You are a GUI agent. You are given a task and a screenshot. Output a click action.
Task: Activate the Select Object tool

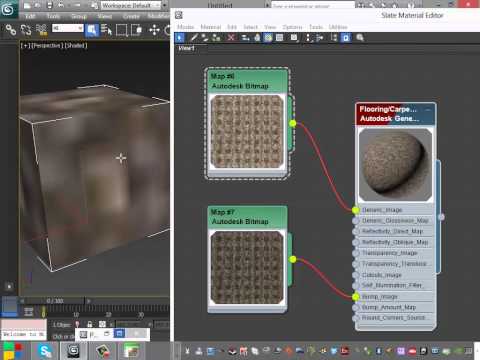pyautogui.click(x=92, y=30)
